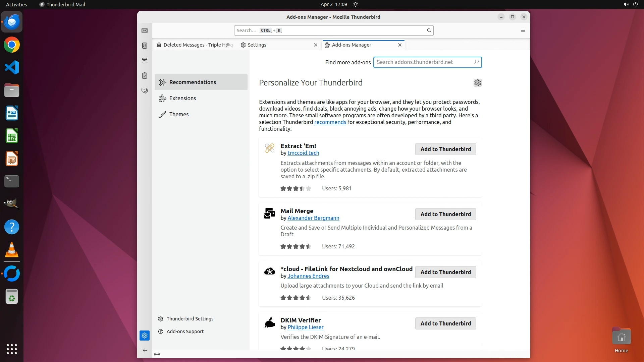Open Alexander Bergmann author link
644x362 pixels.
point(313,218)
